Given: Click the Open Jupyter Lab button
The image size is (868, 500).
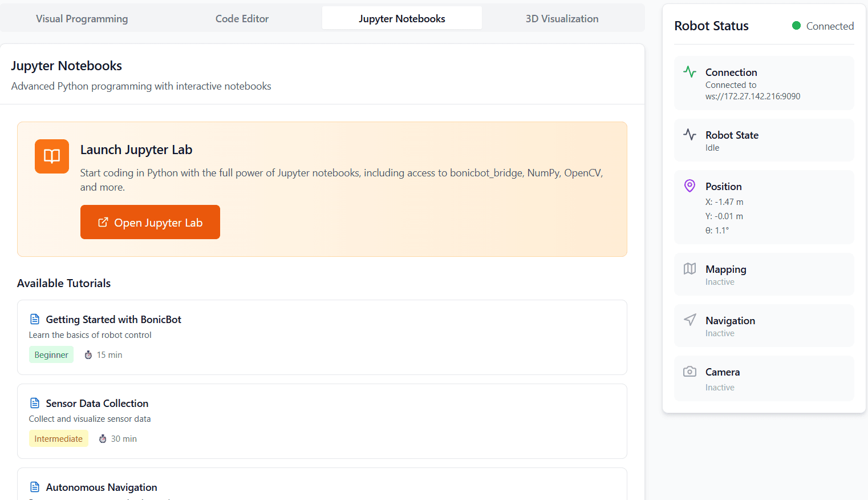Looking at the screenshot, I should coord(150,222).
